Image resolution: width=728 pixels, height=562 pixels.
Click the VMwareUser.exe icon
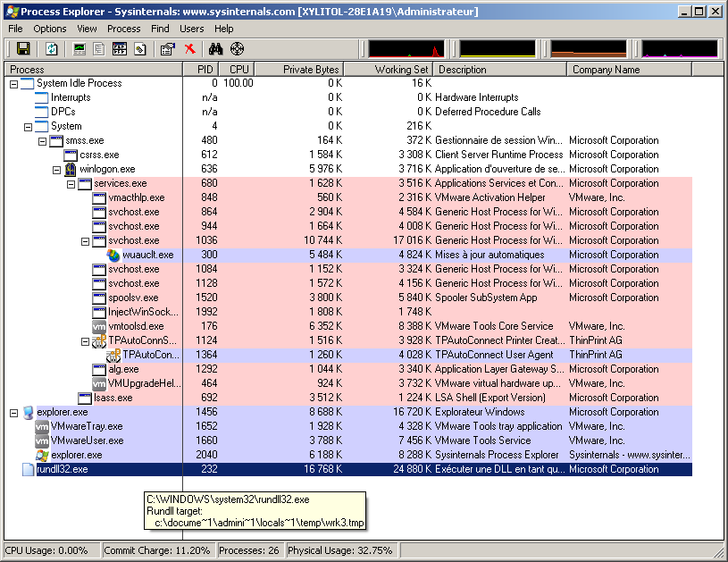tap(42, 440)
